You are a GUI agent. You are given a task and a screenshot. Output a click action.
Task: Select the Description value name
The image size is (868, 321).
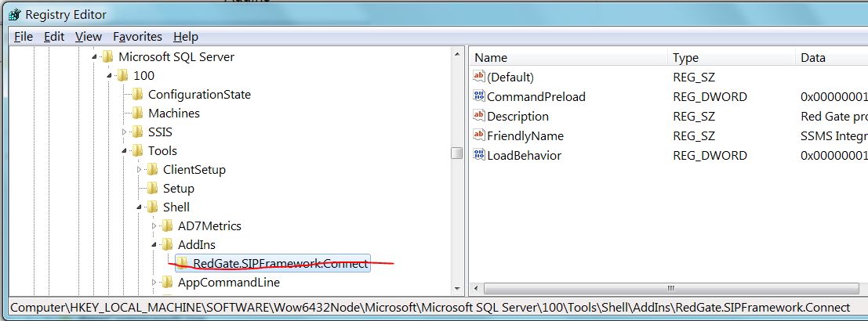(x=518, y=117)
